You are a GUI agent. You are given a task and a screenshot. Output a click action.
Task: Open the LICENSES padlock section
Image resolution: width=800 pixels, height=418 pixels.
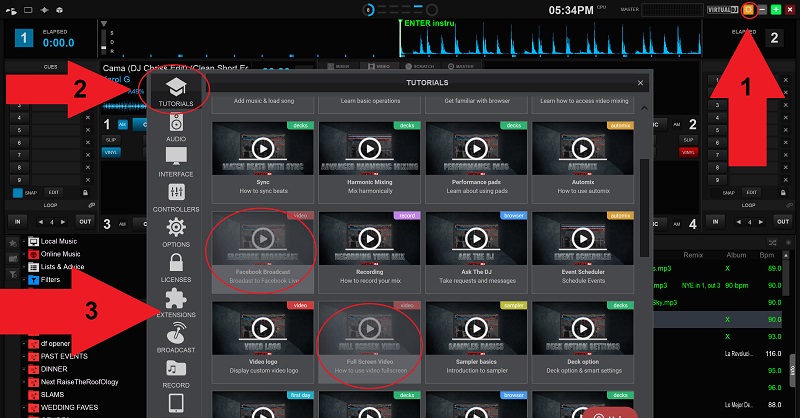(x=176, y=267)
